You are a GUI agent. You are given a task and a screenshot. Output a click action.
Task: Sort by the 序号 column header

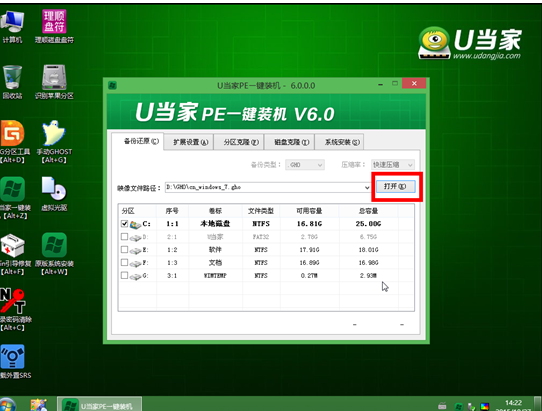(172, 211)
